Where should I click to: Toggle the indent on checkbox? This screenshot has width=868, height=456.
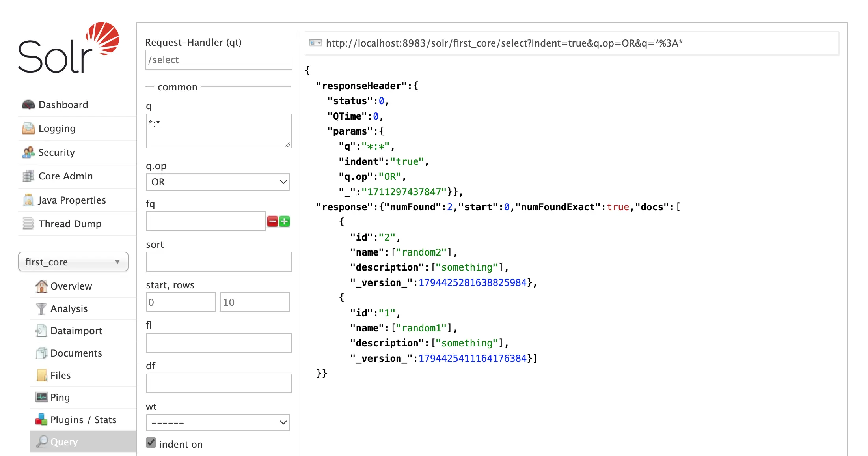(x=151, y=443)
